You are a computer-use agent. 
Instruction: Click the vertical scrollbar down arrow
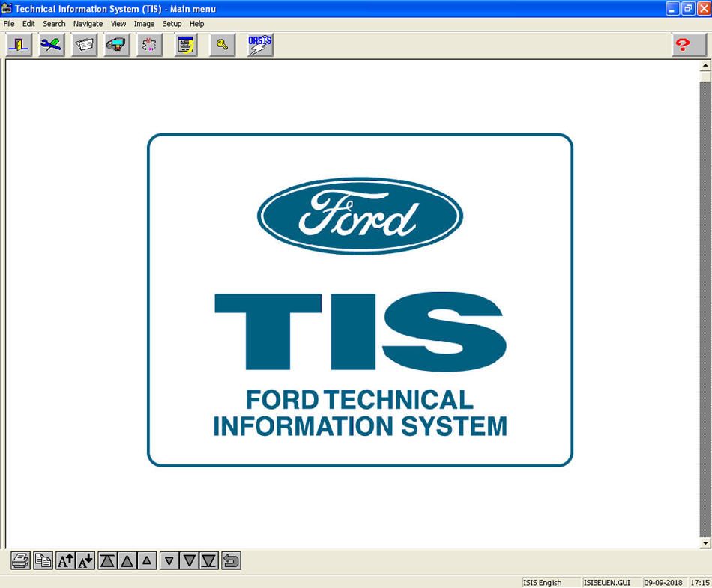tap(705, 542)
